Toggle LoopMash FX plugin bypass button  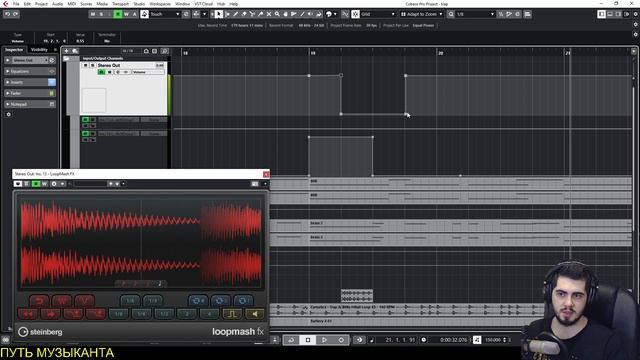point(18,184)
